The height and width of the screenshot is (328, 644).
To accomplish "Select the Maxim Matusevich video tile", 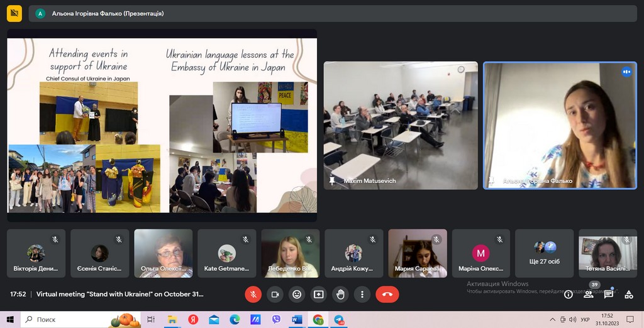I will coord(401,126).
